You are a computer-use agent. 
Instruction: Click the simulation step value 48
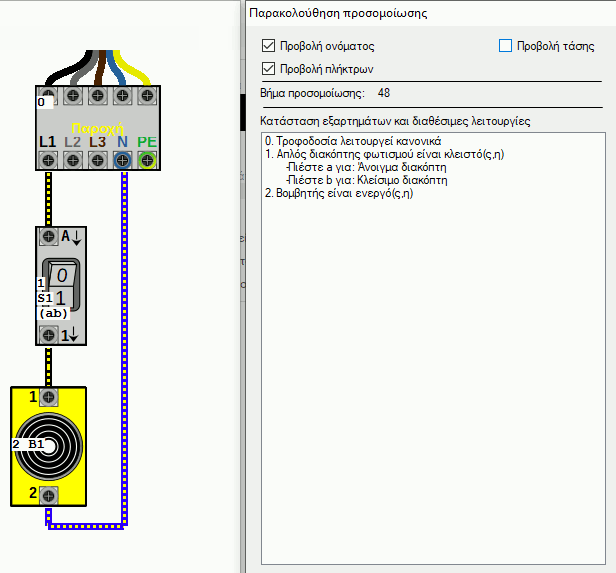tap(384, 93)
